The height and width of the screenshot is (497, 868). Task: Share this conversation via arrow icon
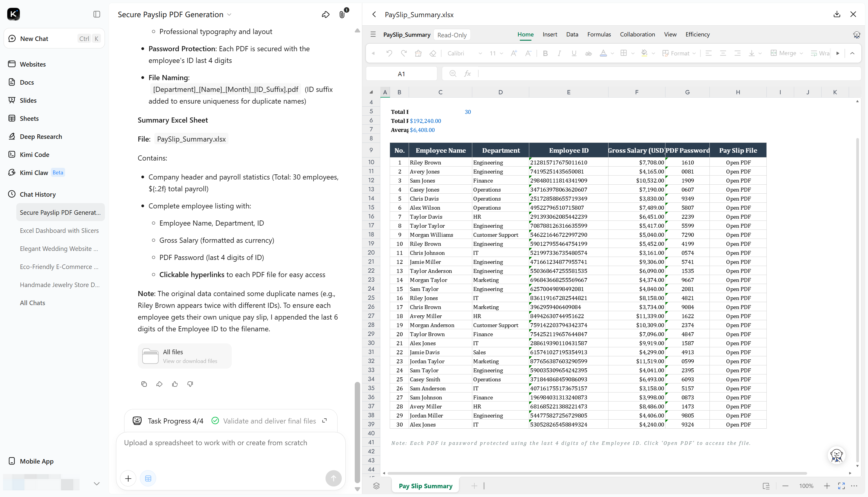(x=325, y=14)
